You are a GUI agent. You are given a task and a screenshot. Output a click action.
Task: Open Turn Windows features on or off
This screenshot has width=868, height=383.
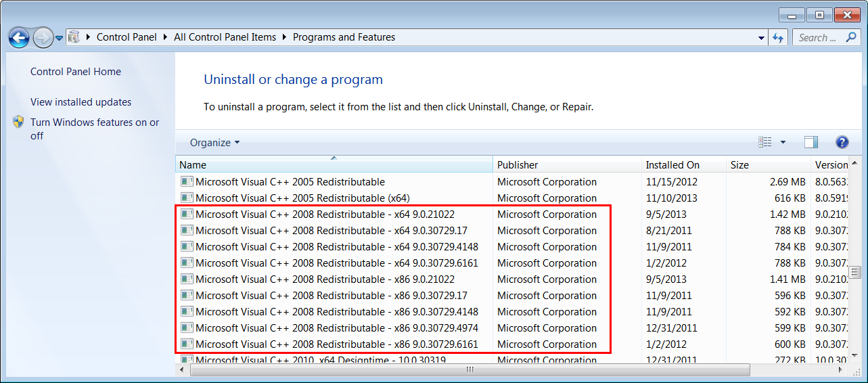pos(95,129)
